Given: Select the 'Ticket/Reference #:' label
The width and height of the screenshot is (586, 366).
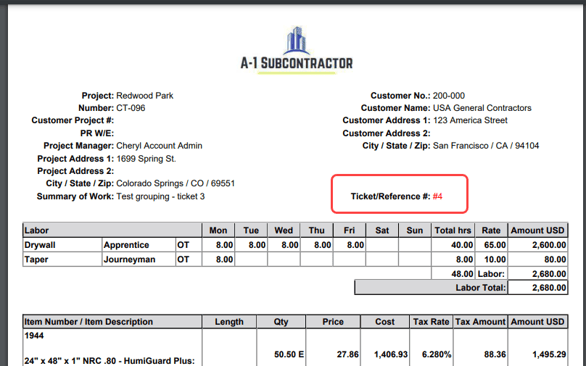Looking at the screenshot, I should click(x=391, y=197).
